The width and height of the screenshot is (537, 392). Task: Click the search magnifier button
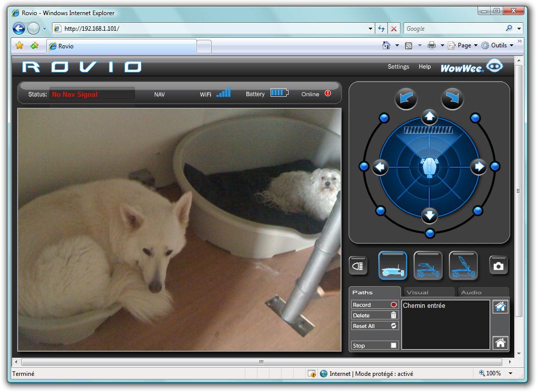(x=509, y=28)
